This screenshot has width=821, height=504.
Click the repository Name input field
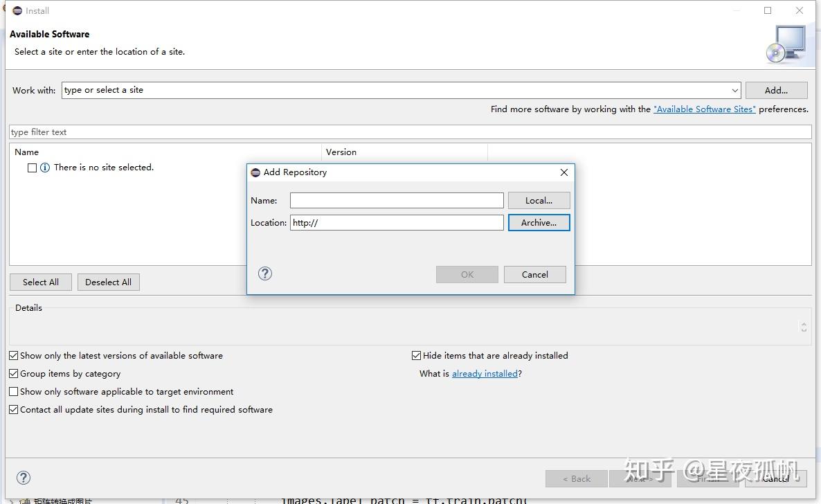tap(397, 200)
